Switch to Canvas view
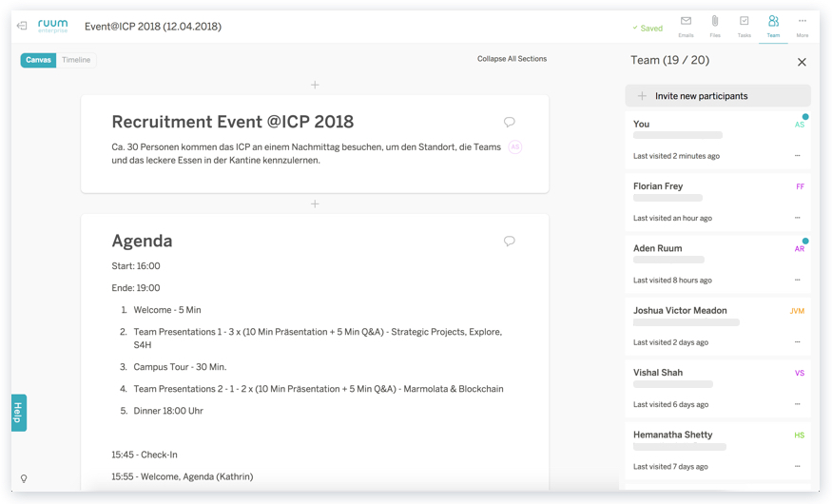Image resolution: width=832 pixels, height=504 pixels. 38,60
